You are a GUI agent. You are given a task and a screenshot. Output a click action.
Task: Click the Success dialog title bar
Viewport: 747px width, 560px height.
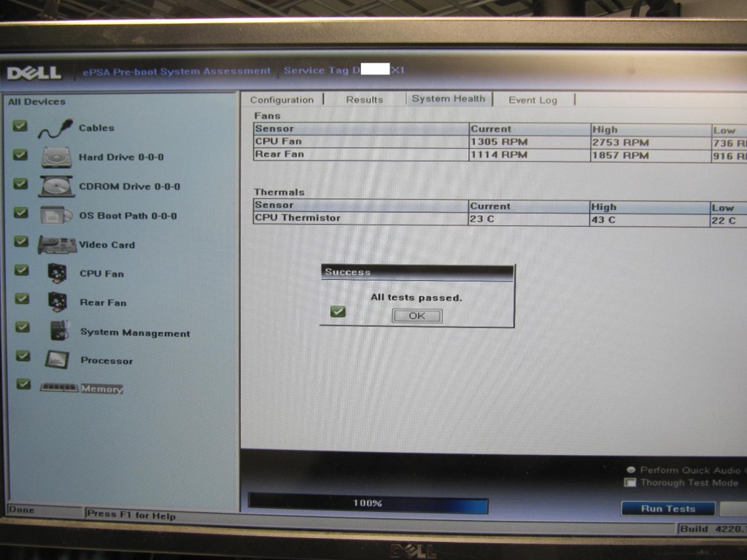click(417, 273)
